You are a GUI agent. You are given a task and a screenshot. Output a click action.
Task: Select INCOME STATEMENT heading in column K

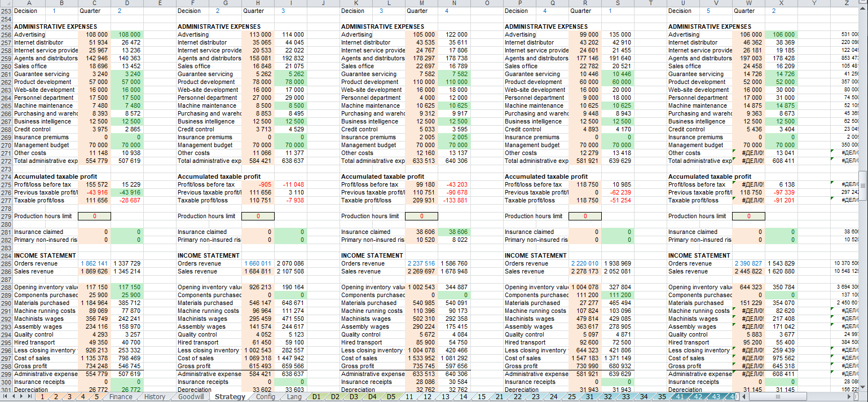point(372,255)
